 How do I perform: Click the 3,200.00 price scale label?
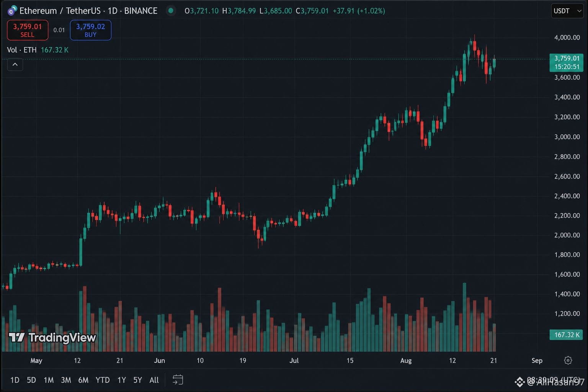[567, 117]
